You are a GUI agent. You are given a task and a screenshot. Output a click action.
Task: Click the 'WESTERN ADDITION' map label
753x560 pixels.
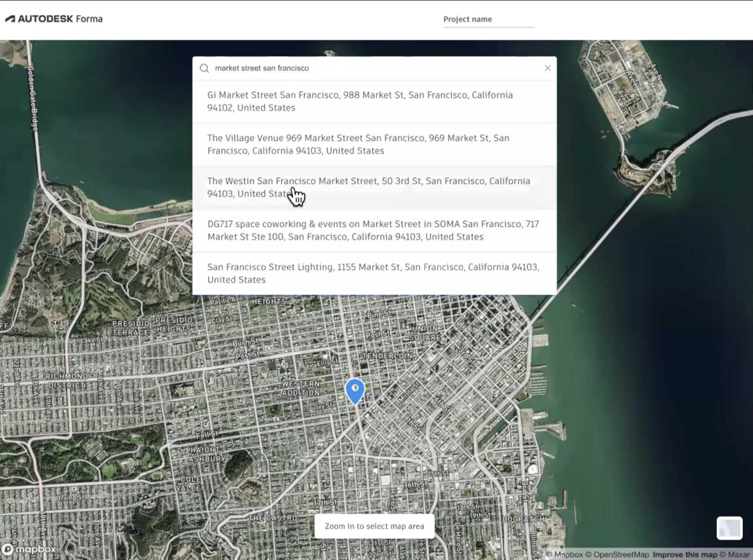pyautogui.click(x=301, y=388)
